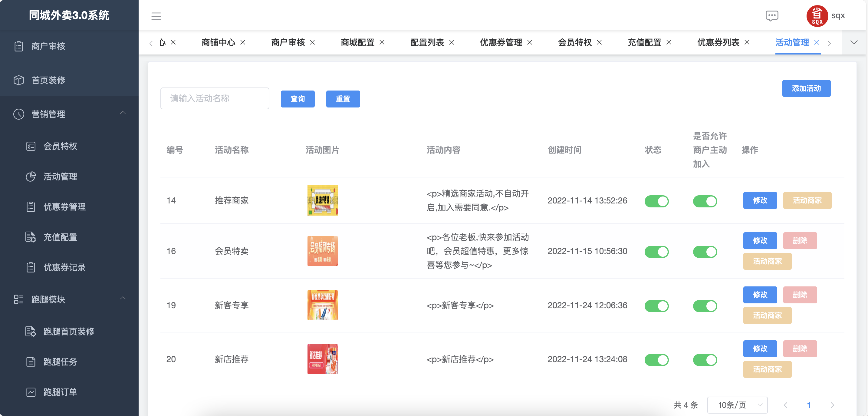Click the 跑腿首页装修 sidebar icon
Image resolution: width=868 pixels, height=416 pixels.
(x=31, y=332)
